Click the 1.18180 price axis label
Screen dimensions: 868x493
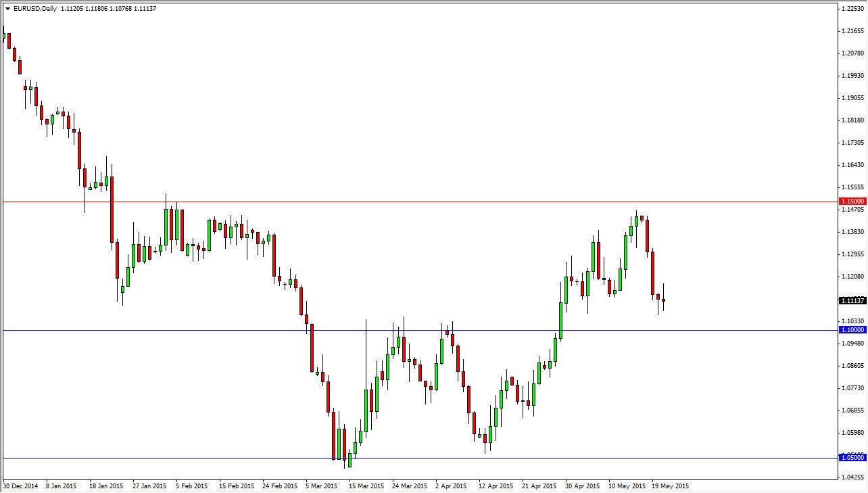[x=853, y=120]
